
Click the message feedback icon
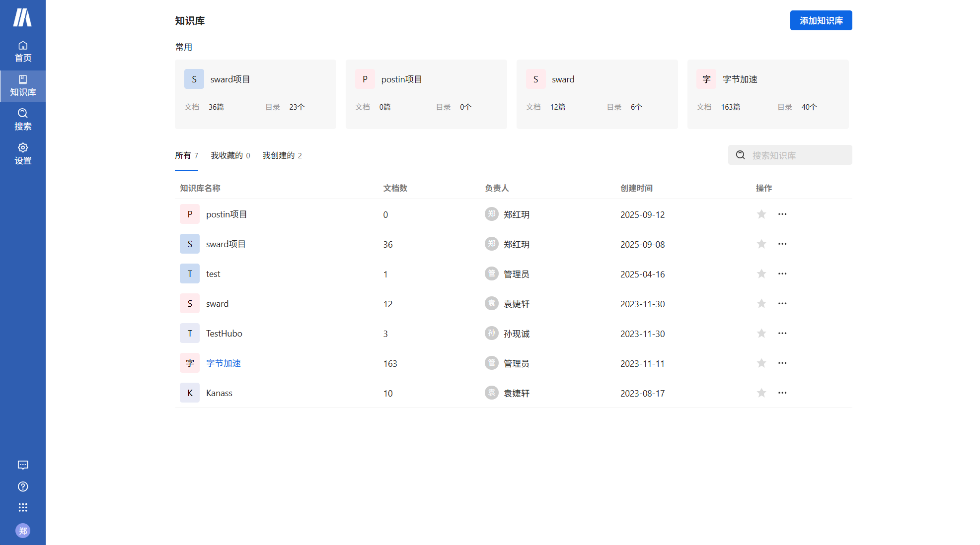pos(23,465)
